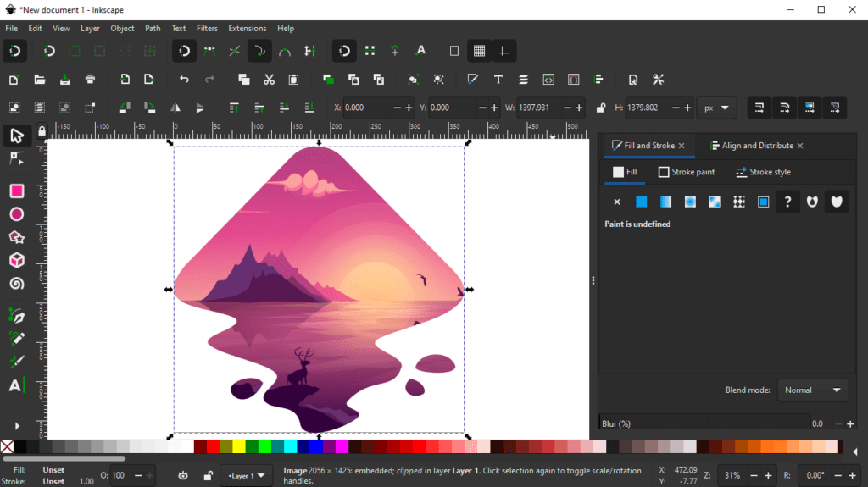
Task: Open the Blend mode Normal dropdown
Action: pyautogui.click(x=812, y=390)
